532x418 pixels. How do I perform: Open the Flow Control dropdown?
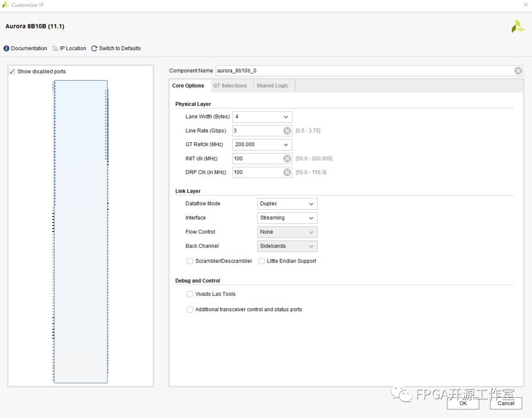tap(287, 232)
